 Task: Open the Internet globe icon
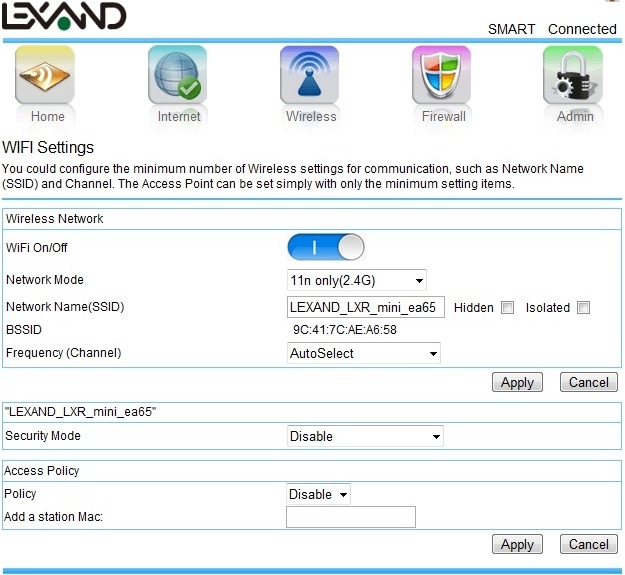pyautogui.click(x=178, y=77)
